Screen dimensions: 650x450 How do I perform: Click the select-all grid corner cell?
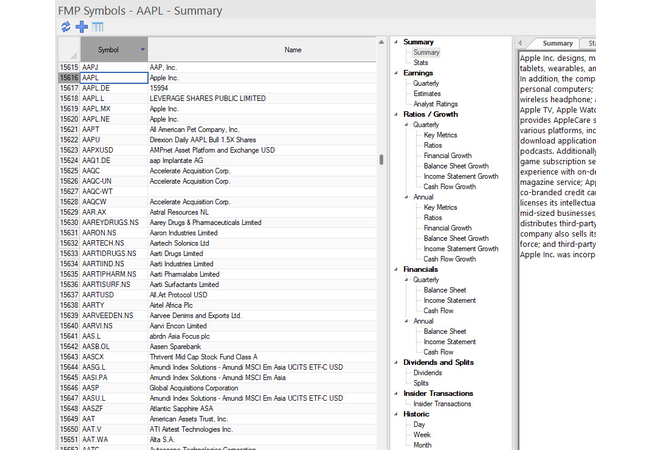point(69,50)
